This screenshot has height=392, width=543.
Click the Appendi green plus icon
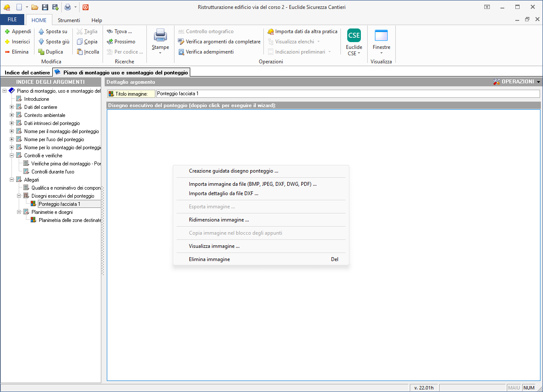click(7, 31)
